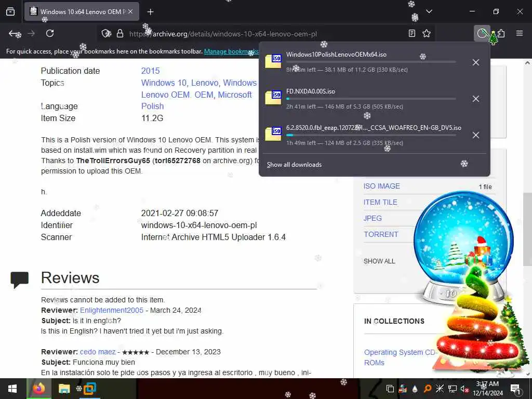Screen dimensions: 532x399
Task: Open Operating System CD-ROMs collection
Action: click(400, 357)
